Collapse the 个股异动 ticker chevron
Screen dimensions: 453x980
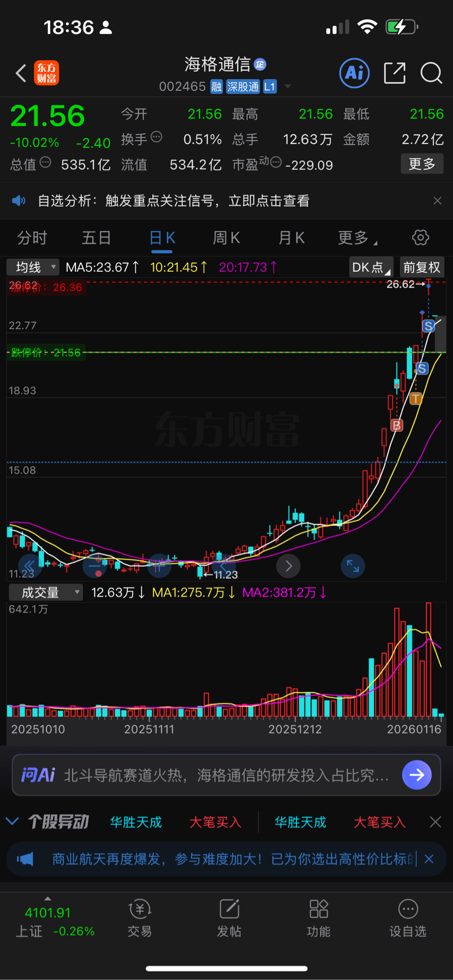point(12,821)
